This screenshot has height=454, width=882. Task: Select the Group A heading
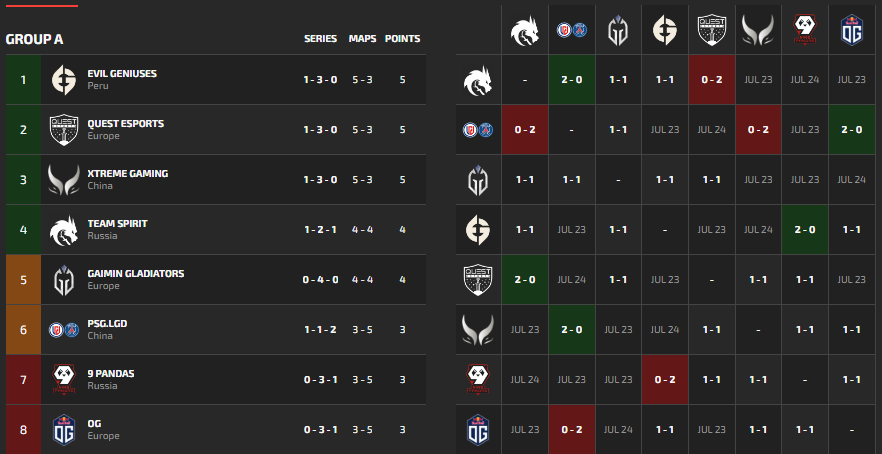click(35, 39)
